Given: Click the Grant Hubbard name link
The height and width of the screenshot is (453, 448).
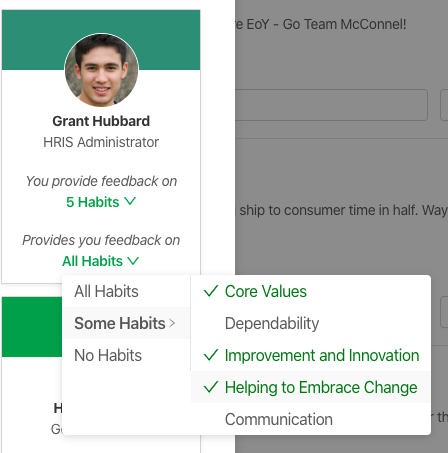Looking at the screenshot, I should pos(101,121).
